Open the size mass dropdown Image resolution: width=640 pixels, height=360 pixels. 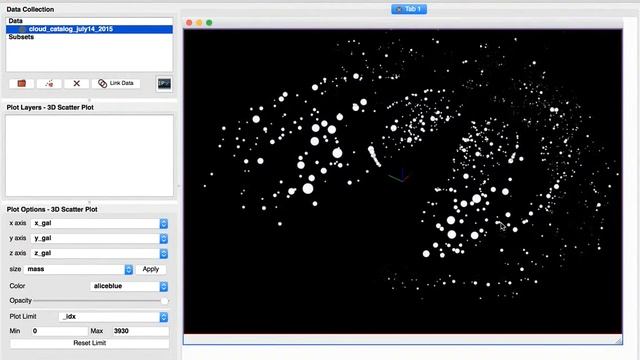point(78,269)
